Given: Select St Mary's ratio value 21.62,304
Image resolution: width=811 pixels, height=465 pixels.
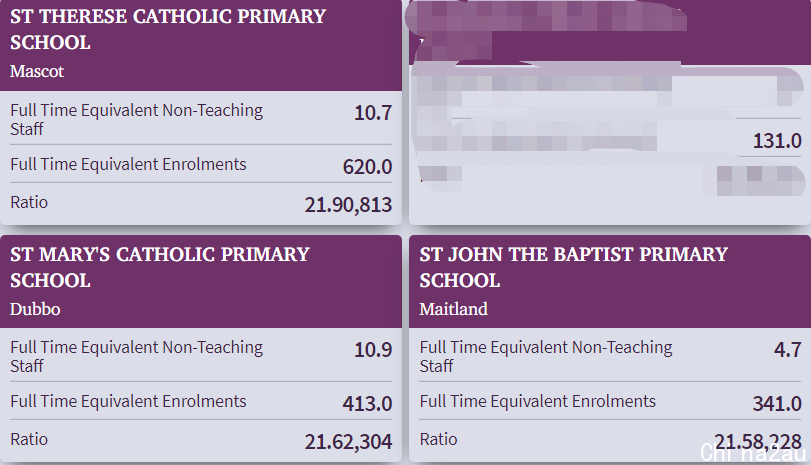Looking at the screenshot, I should (x=348, y=442).
